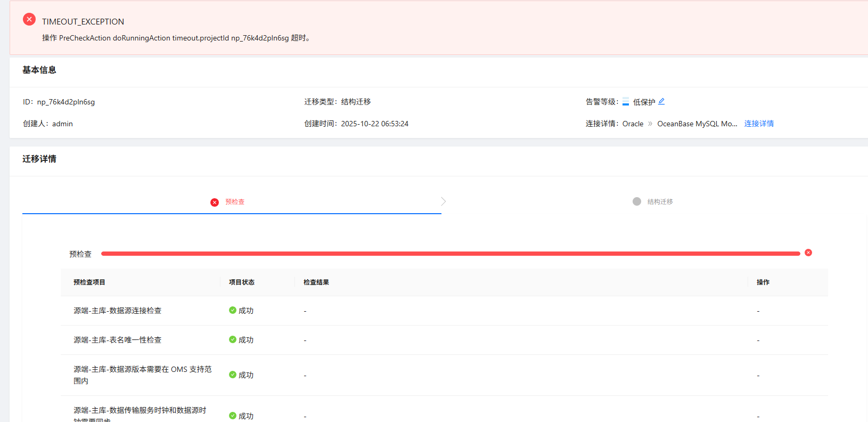Click the project ID np_76k4d2pln6sg text
This screenshot has width=868, height=422.
pyautogui.click(x=66, y=102)
